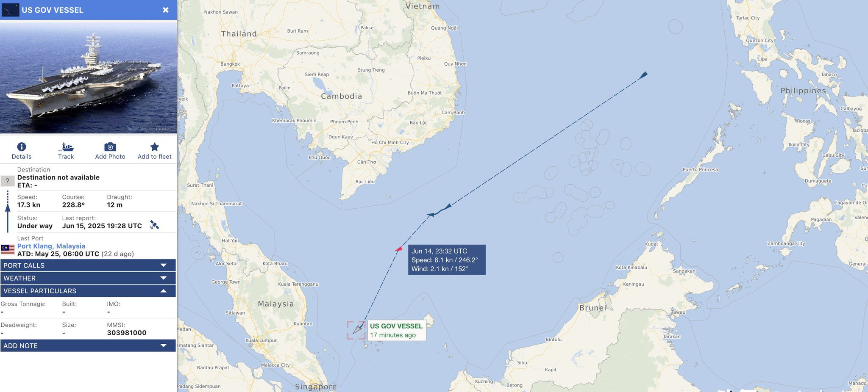The width and height of the screenshot is (868, 392).
Task: Close the US GOV VESSEL panel
Action: click(166, 10)
